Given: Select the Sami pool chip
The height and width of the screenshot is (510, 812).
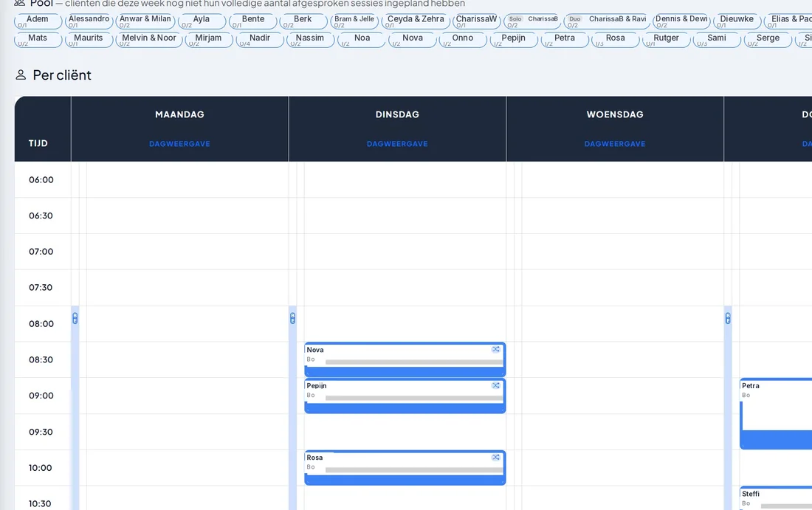Looking at the screenshot, I should pos(717,40).
